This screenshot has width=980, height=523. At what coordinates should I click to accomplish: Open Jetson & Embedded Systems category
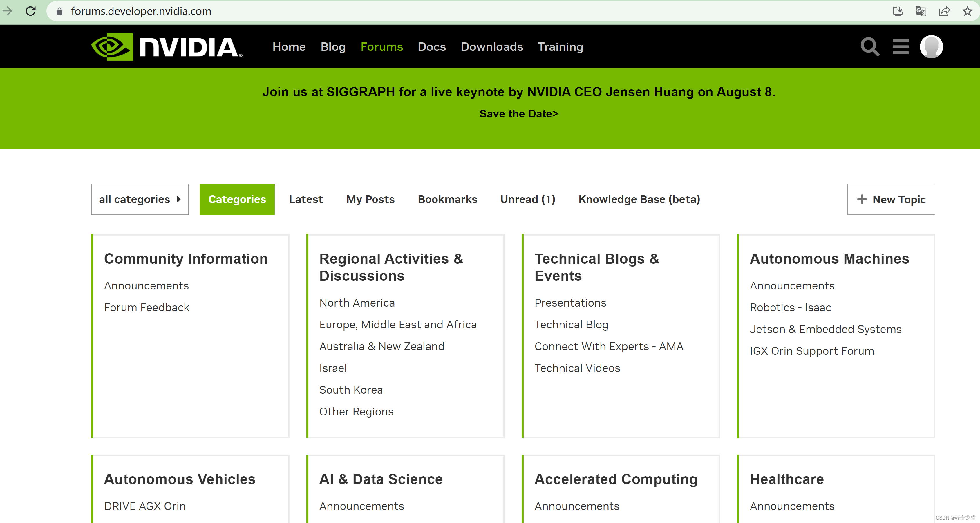pos(825,329)
